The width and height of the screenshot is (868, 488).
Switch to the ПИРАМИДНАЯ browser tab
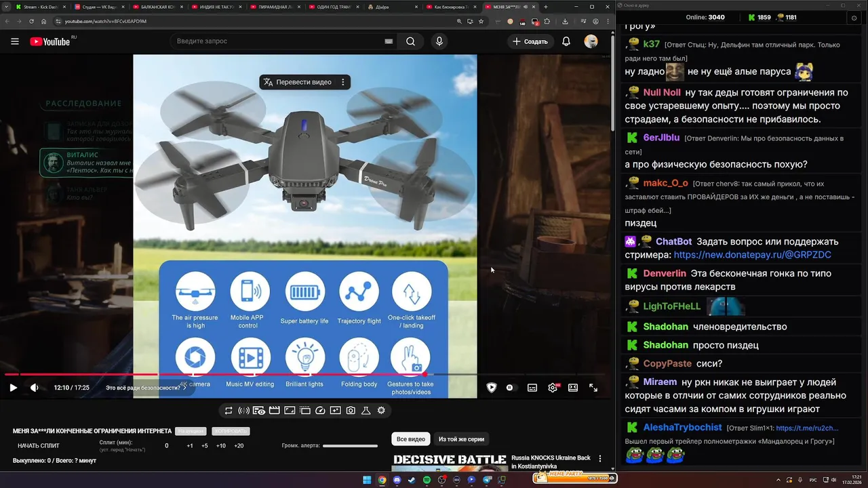coord(276,7)
